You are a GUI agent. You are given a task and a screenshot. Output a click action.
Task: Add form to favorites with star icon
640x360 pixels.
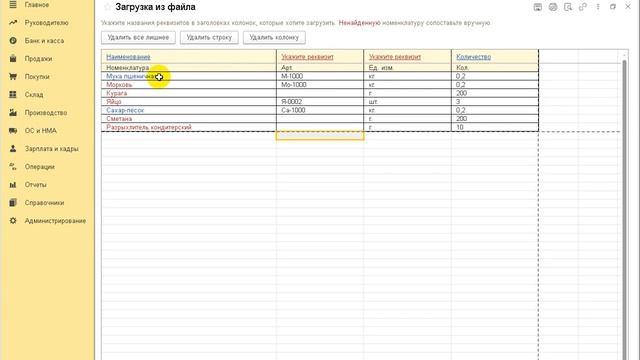107,7
